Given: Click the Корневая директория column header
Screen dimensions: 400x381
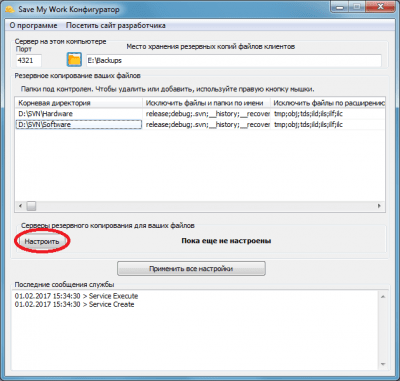Looking at the screenshot, I should click(x=79, y=103).
